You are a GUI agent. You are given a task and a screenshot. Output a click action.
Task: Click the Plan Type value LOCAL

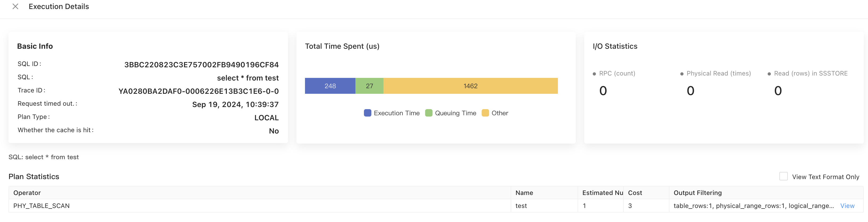pyautogui.click(x=266, y=118)
